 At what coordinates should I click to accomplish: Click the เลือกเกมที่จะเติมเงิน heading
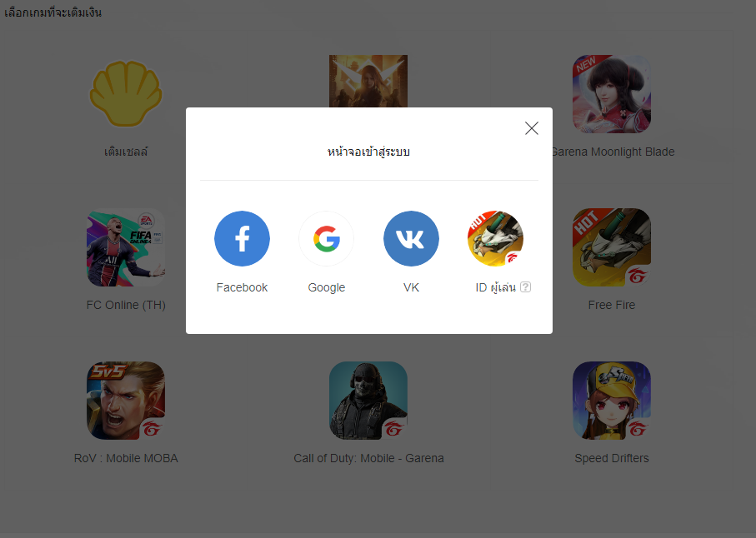tap(53, 12)
